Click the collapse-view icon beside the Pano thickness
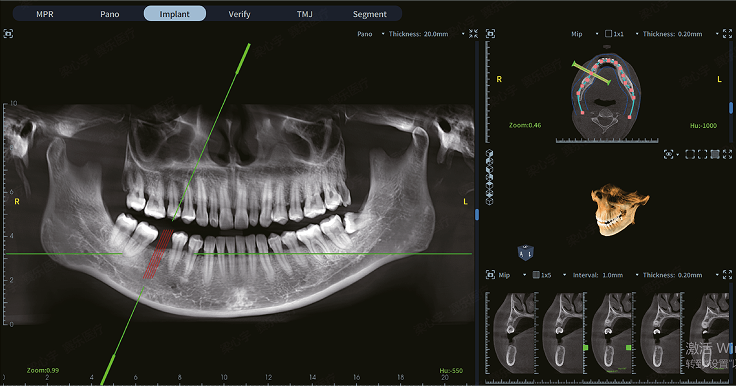 coord(473,34)
